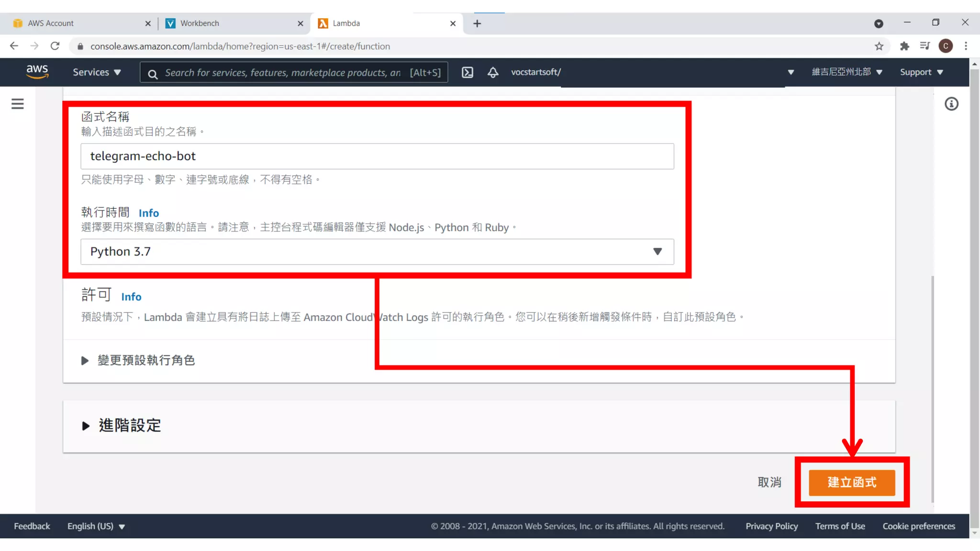Click the AWS logo home icon
The width and height of the screenshot is (980, 551).
point(37,72)
